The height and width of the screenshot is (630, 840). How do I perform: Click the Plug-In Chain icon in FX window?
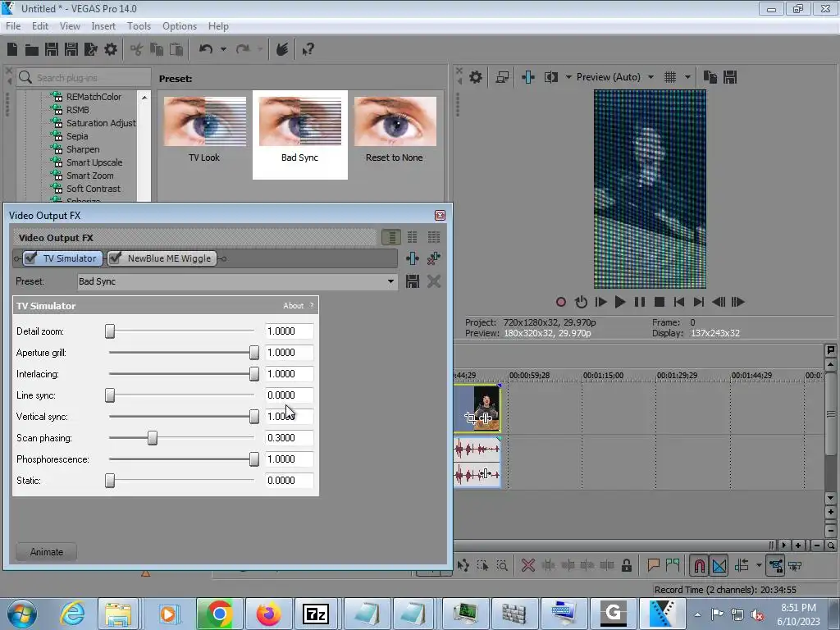tap(412, 258)
